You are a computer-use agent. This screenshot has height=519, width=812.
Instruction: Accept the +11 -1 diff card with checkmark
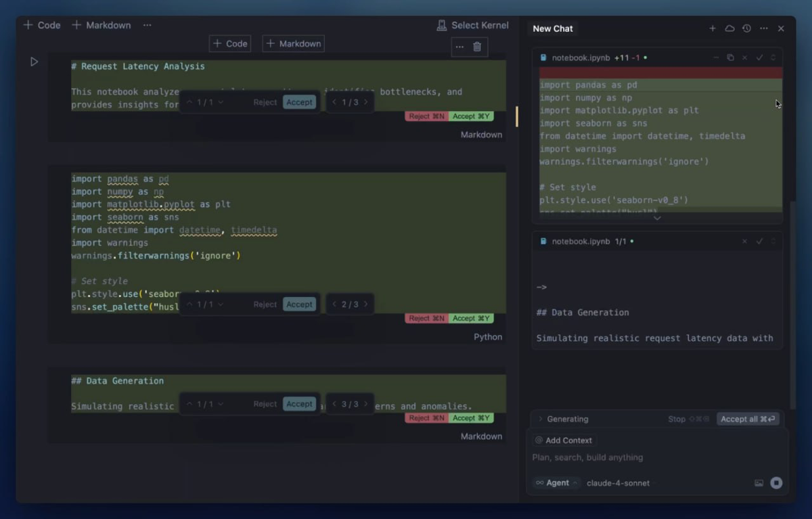[x=759, y=58]
